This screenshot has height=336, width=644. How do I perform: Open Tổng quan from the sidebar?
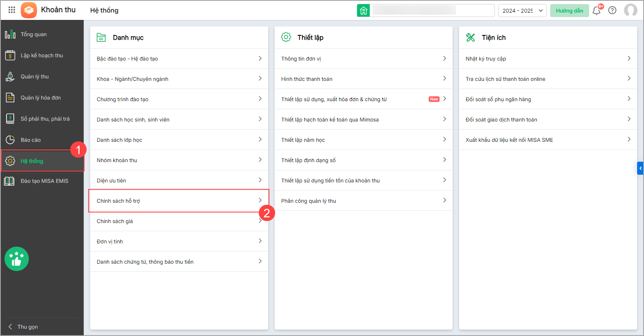click(34, 35)
